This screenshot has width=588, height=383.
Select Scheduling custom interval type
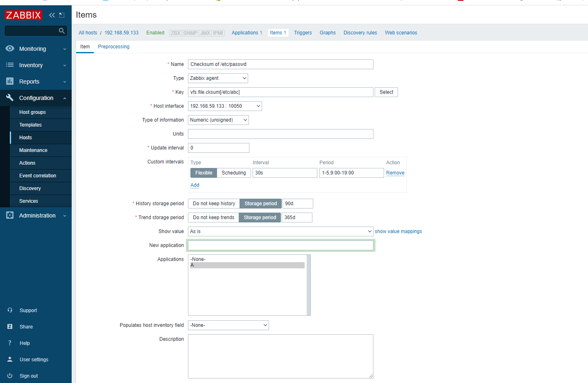[x=234, y=173]
